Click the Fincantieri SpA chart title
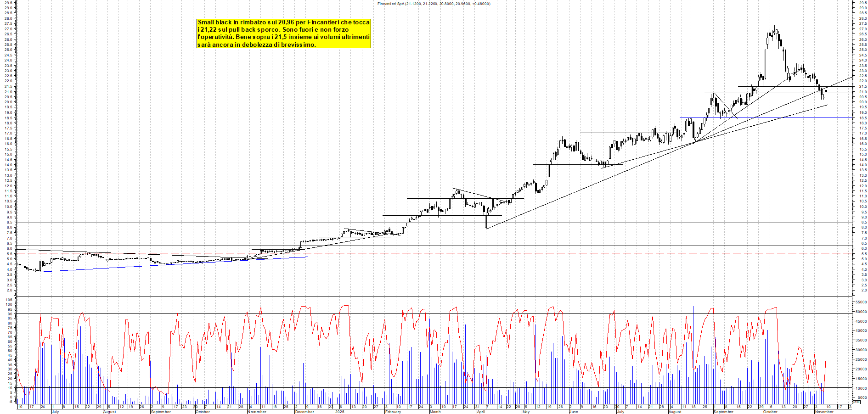Screen dimensions: 868x414 pyautogui.click(x=433, y=3)
